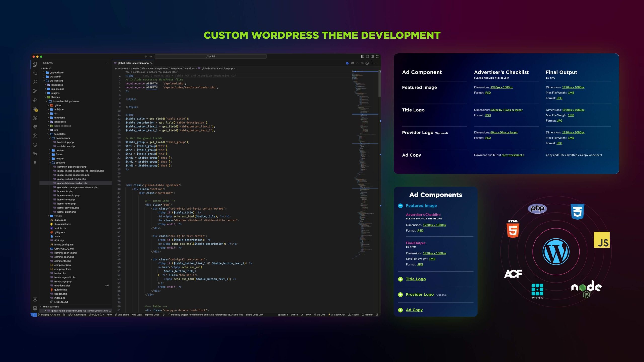This screenshot has height=362, width=644.
Task: Collapse the templates folder in tree
Action: (x=60, y=134)
